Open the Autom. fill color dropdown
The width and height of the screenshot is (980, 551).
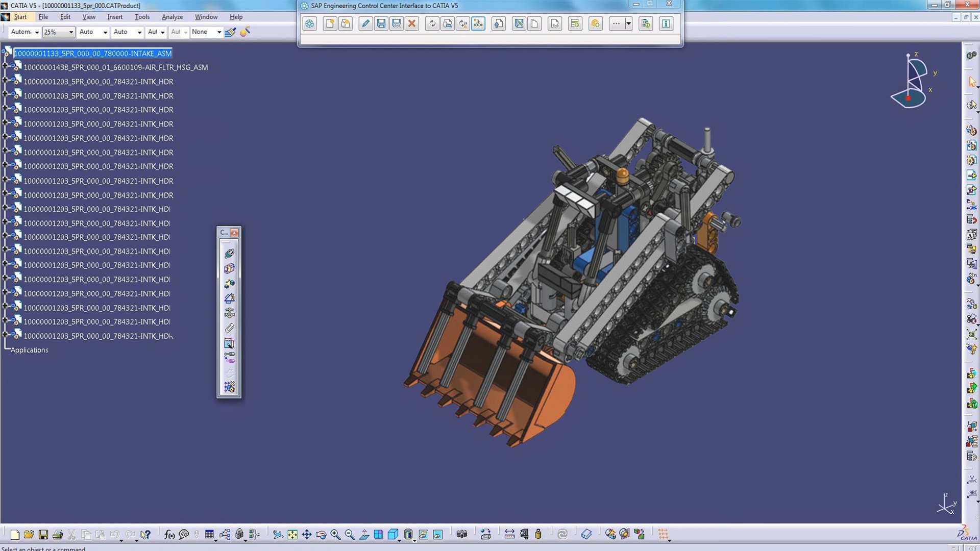point(36,32)
